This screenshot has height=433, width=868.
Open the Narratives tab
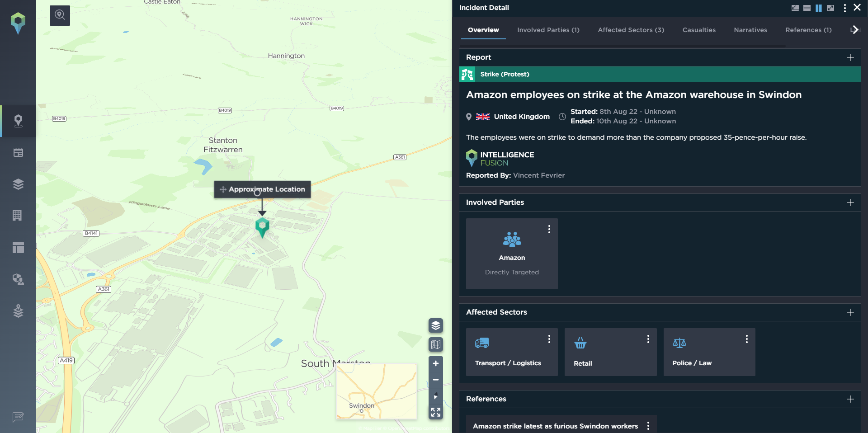[750, 30]
